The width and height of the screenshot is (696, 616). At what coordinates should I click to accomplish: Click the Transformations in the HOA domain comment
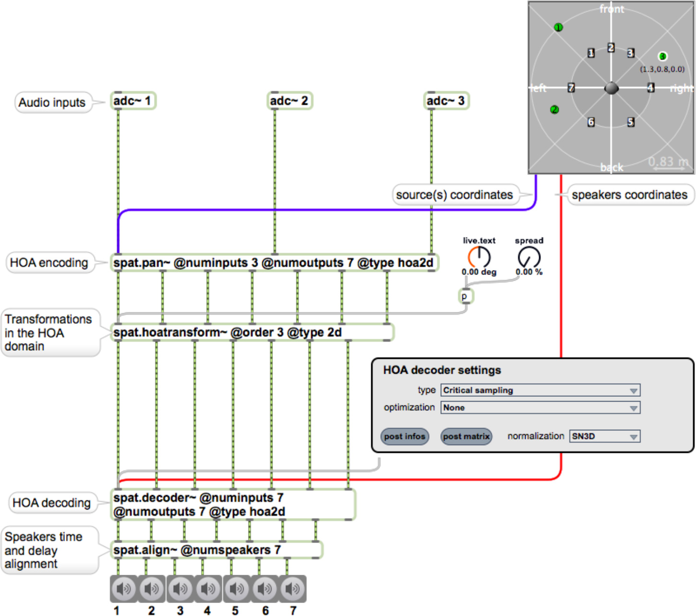(50, 332)
